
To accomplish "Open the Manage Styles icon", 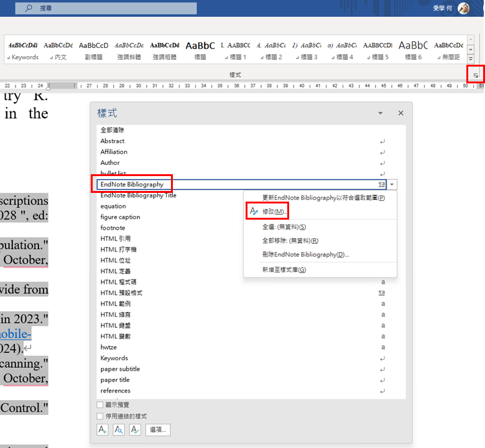I will click(135, 430).
